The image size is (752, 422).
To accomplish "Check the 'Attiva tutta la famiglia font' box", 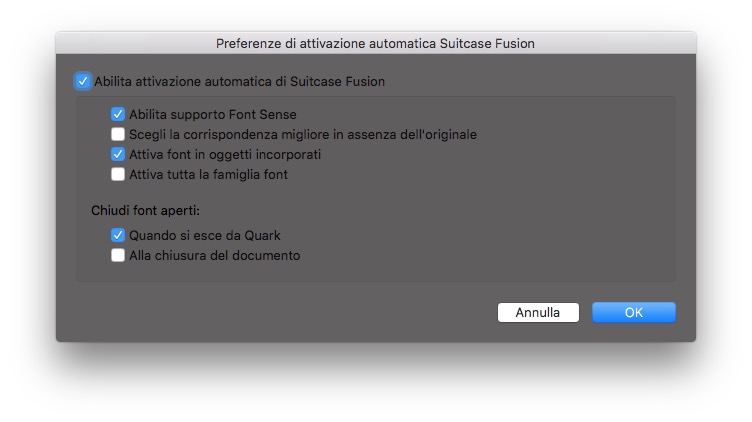I will pyautogui.click(x=118, y=175).
